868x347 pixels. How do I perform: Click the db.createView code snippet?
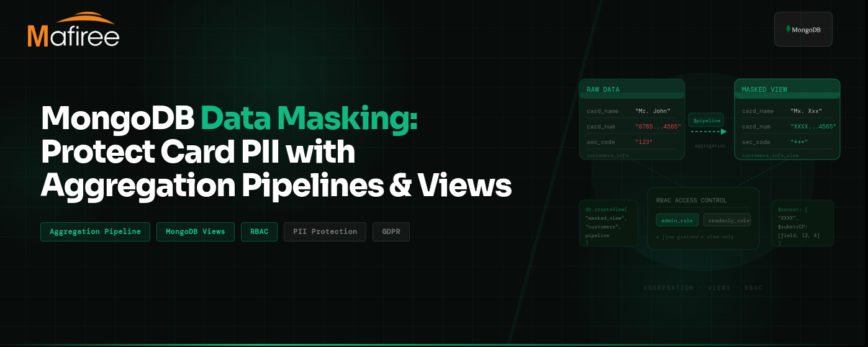click(608, 223)
